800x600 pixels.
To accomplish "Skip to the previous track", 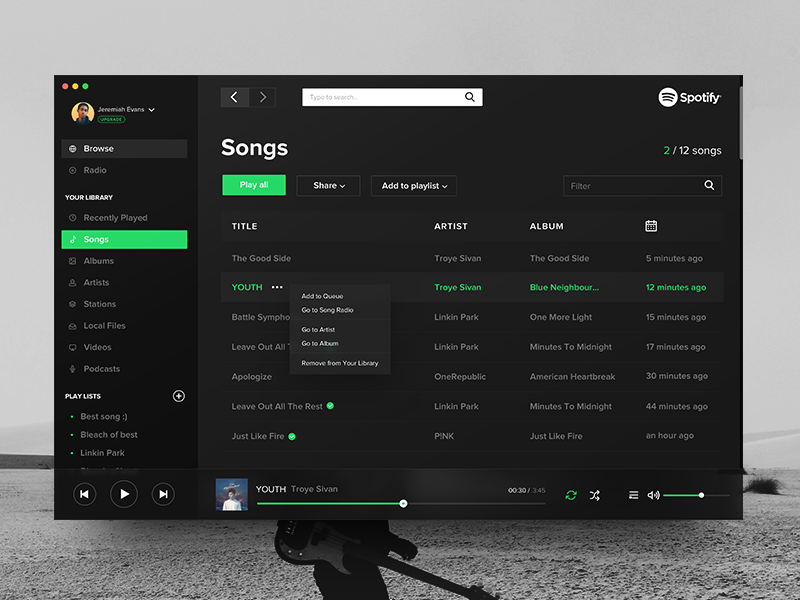I will tap(85, 494).
